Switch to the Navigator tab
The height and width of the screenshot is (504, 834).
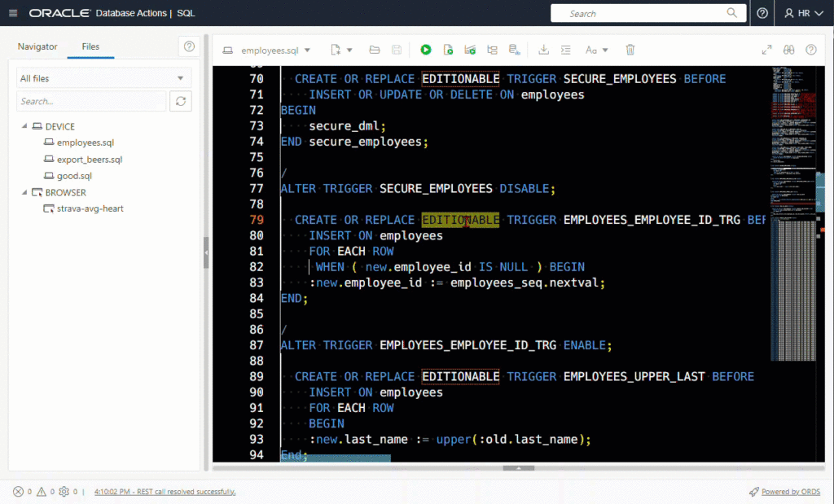37,46
